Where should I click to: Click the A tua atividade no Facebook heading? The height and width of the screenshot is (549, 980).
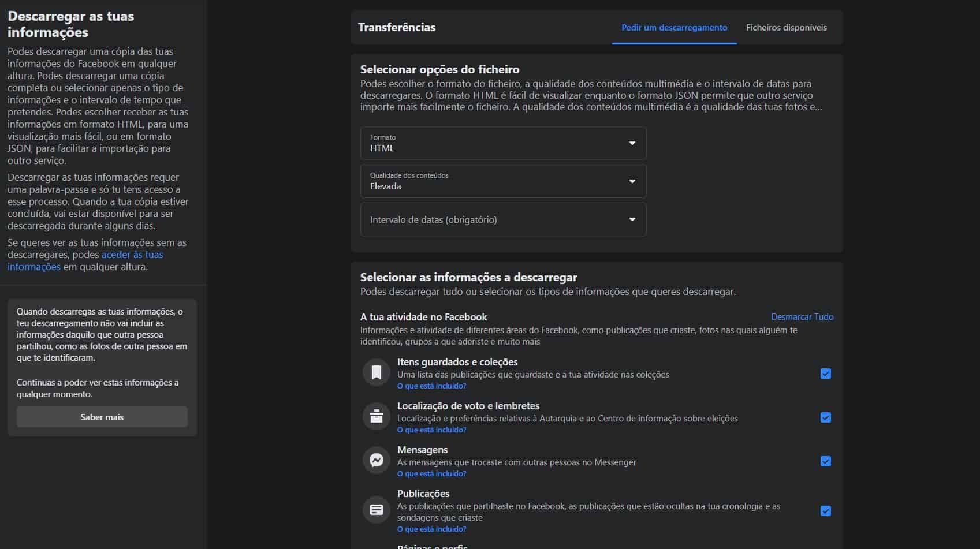coord(423,317)
